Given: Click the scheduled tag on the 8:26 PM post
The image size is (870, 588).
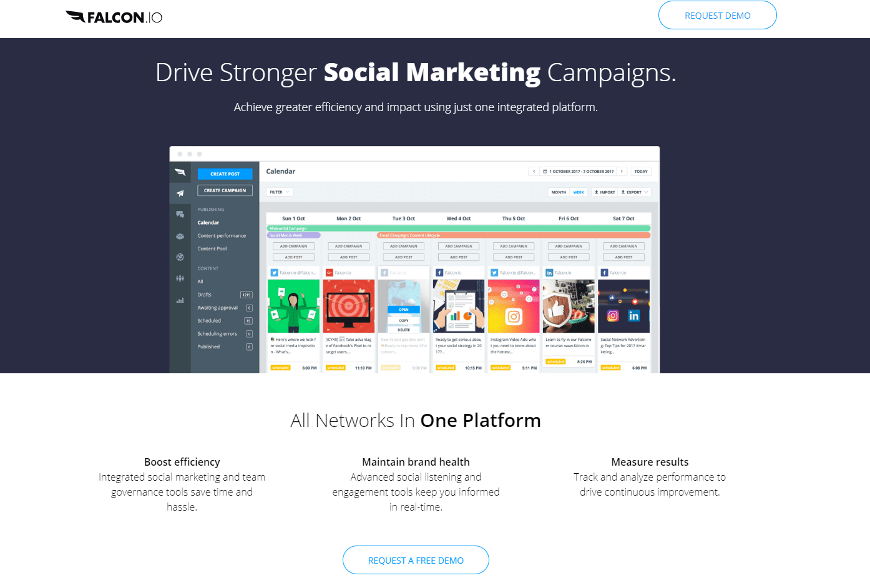Looking at the screenshot, I should tap(555, 361).
